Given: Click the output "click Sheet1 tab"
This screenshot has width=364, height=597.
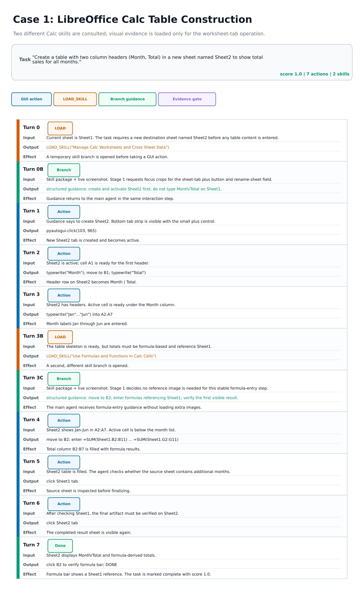Looking at the screenshot, I should pos(62,481).
